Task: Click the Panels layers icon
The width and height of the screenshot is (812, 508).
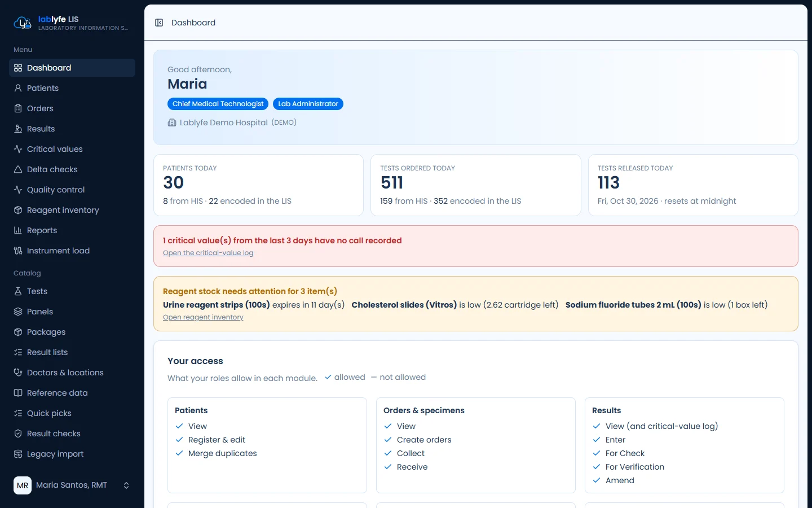Action: (18, 312)
